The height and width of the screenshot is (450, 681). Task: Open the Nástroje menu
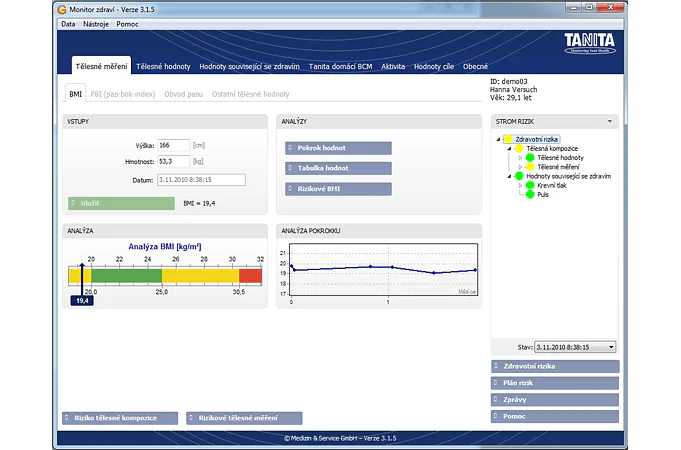coord(96,22)
